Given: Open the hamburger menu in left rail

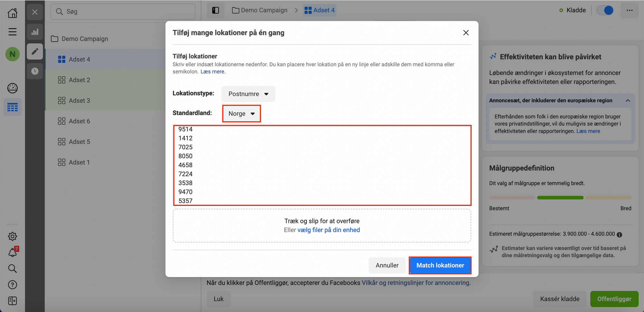Looking at the screenshot, I should tap(13, 32).
